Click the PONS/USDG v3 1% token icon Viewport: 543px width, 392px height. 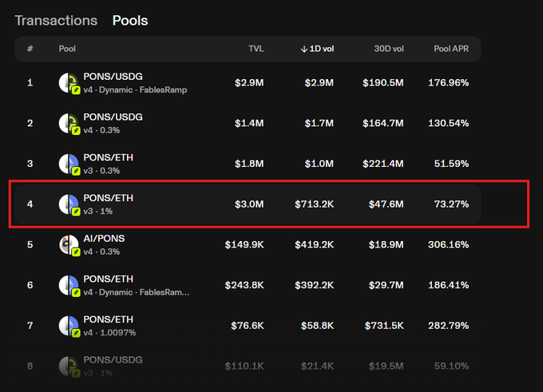coord(69,366)
